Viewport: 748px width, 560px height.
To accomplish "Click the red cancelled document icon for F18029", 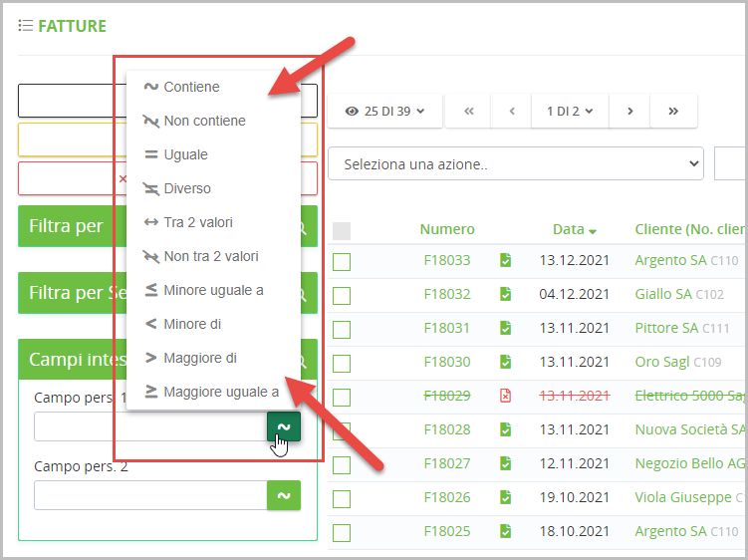I will [x=506, y=396].
